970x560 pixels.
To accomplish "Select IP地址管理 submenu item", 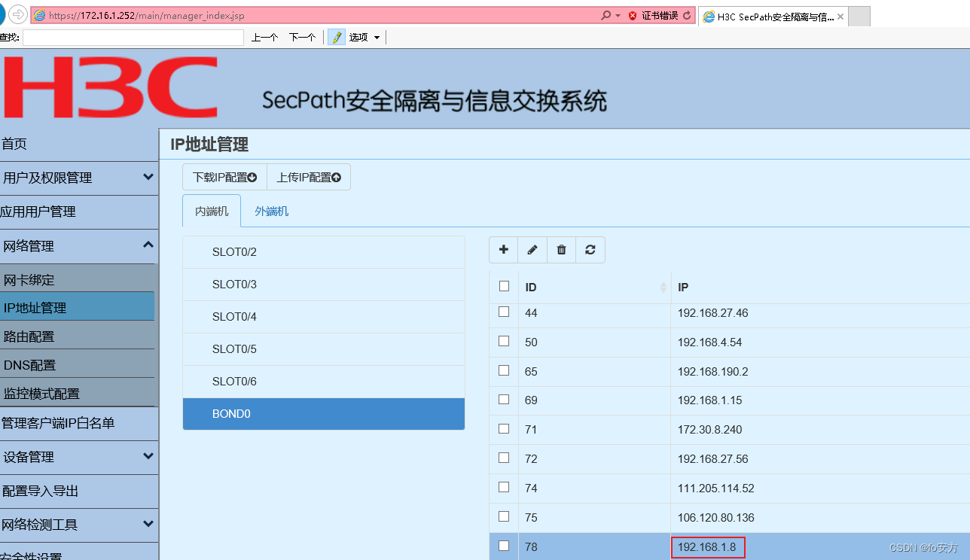I will coord(77,307).
